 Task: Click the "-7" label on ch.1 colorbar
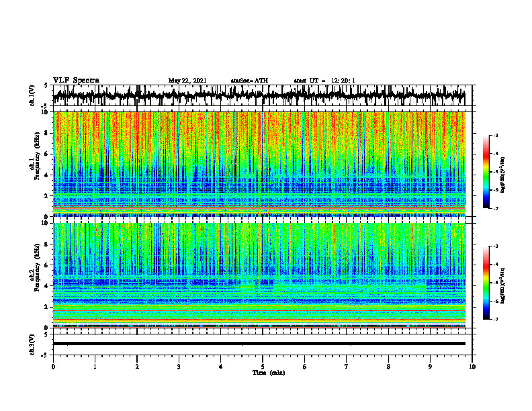click(x=496, y=208)
